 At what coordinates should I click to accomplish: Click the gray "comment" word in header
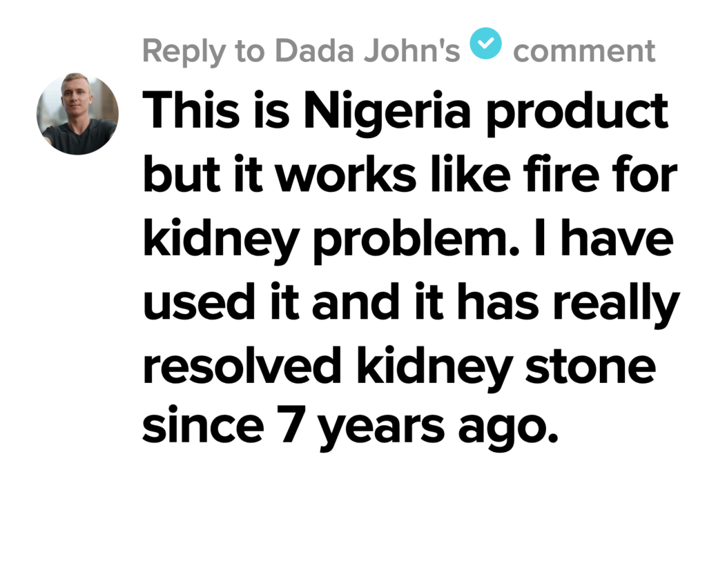point(584,51)
